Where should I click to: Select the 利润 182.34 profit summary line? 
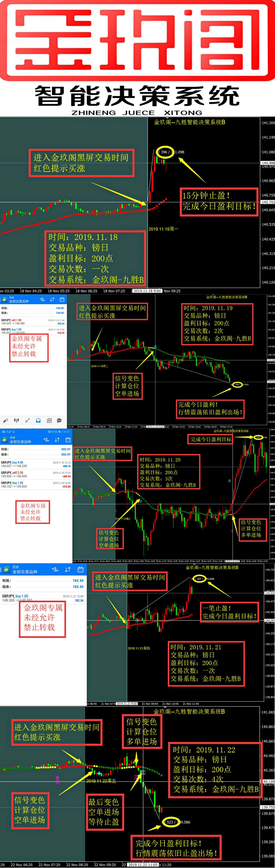(x=43, y=580)
